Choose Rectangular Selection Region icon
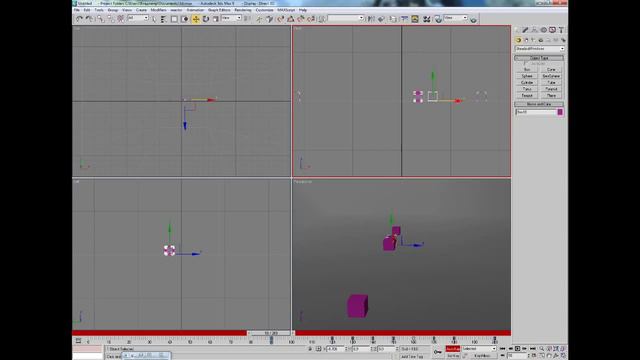The width and height of the screenshot is (640, 360). [174, 19]
